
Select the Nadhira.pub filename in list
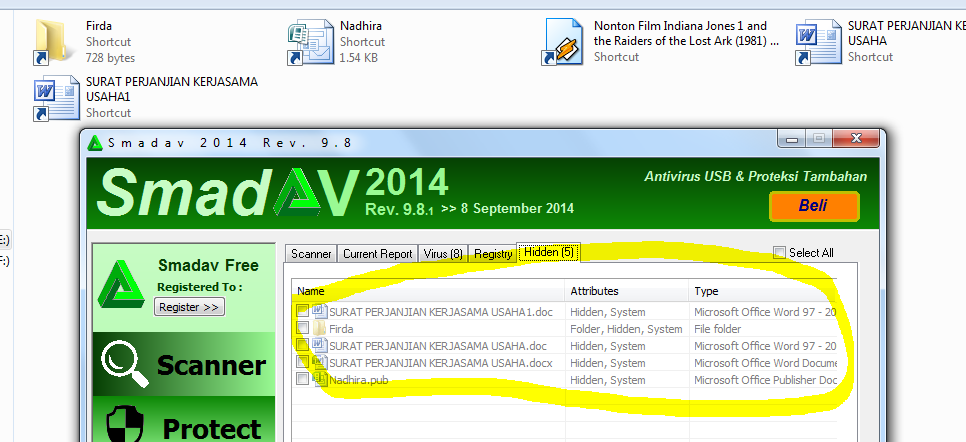tap(359, 380)
